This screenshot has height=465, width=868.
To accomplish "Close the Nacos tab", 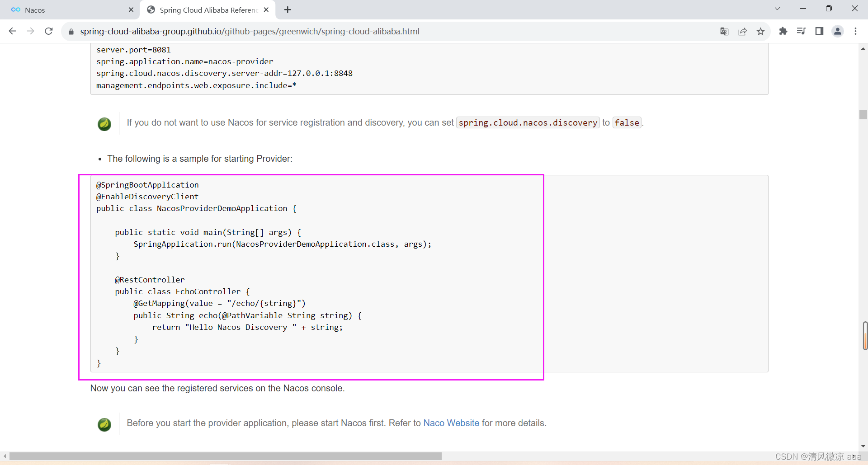I will point(131,10).
